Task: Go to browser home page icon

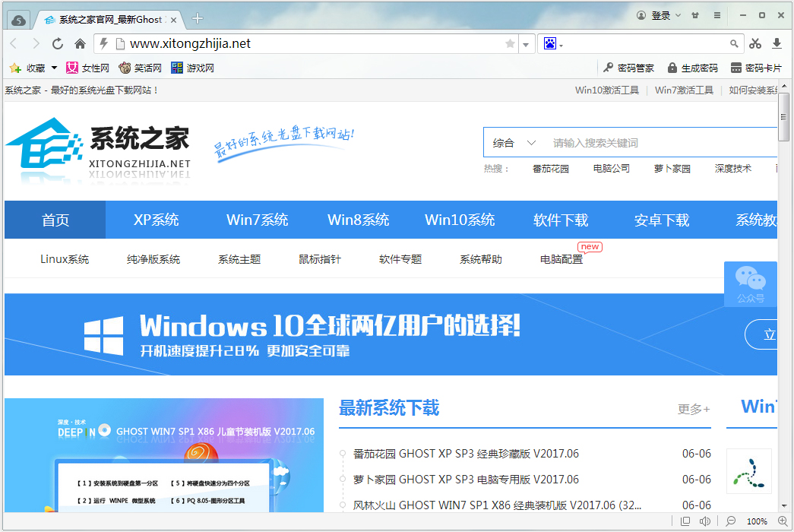Action: pos(80,44)
